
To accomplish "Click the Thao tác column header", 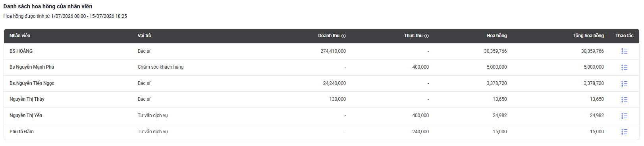I will click(625, 36).
